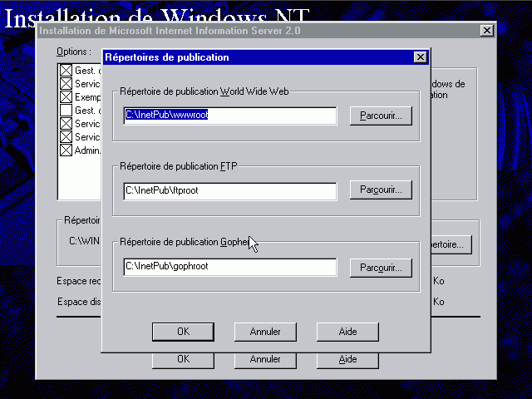Click the partially hidden répertoire... button
Image resolution: width=532 pixels, height=399 pixels.
[x=451, y=245]
